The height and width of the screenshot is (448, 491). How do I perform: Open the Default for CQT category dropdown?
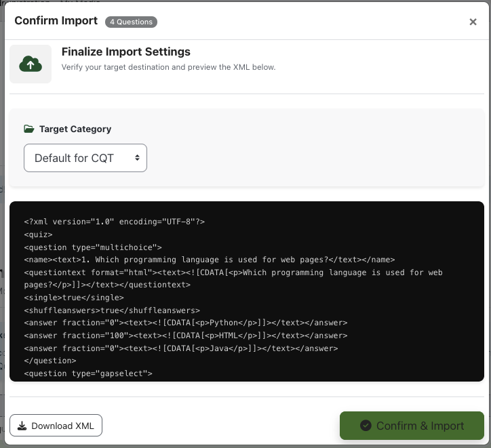[x=85, y=158]
